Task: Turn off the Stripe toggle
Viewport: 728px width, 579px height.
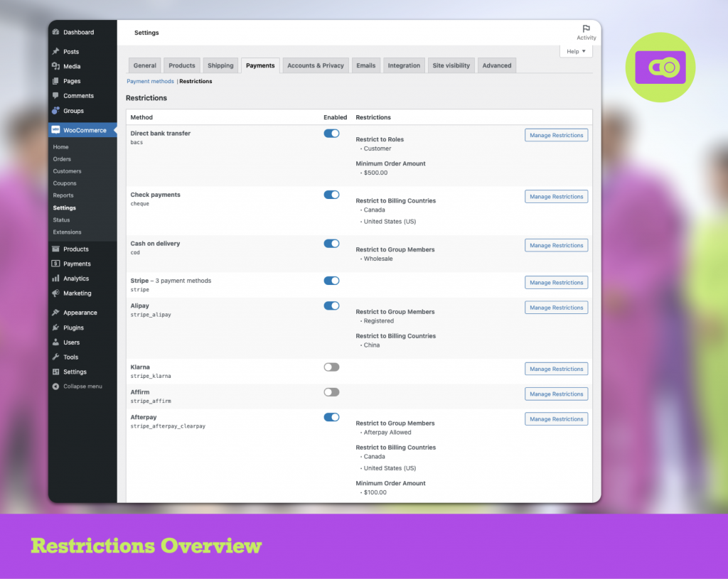Action: 331,281
